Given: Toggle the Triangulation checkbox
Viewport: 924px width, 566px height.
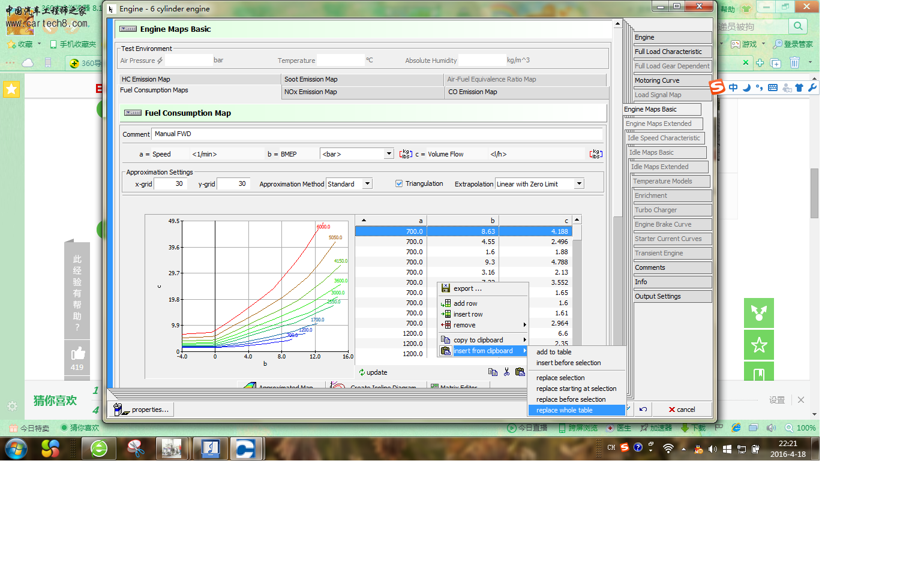Looking at the screenshot, I should (399, 183).
